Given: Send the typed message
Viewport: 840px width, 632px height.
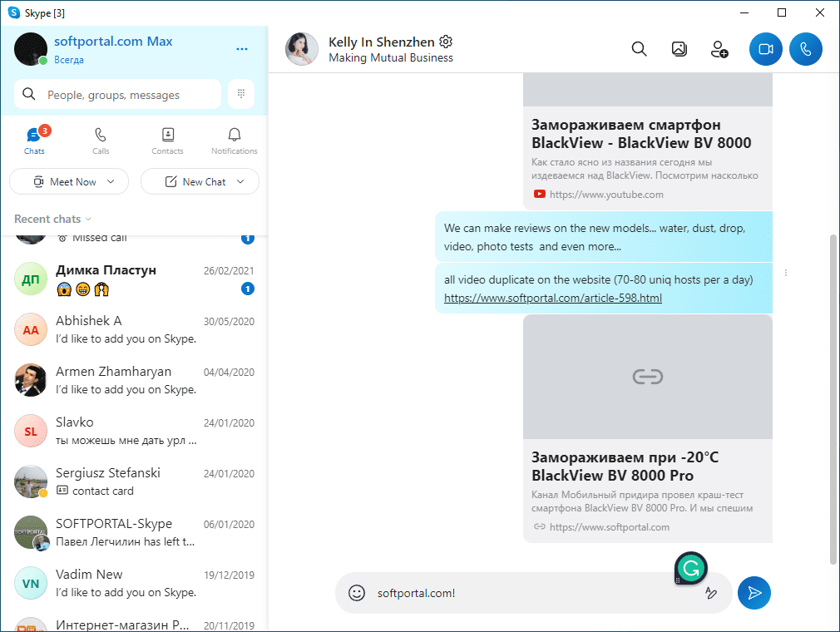Looking at the screenshot, I should point(754,593).
